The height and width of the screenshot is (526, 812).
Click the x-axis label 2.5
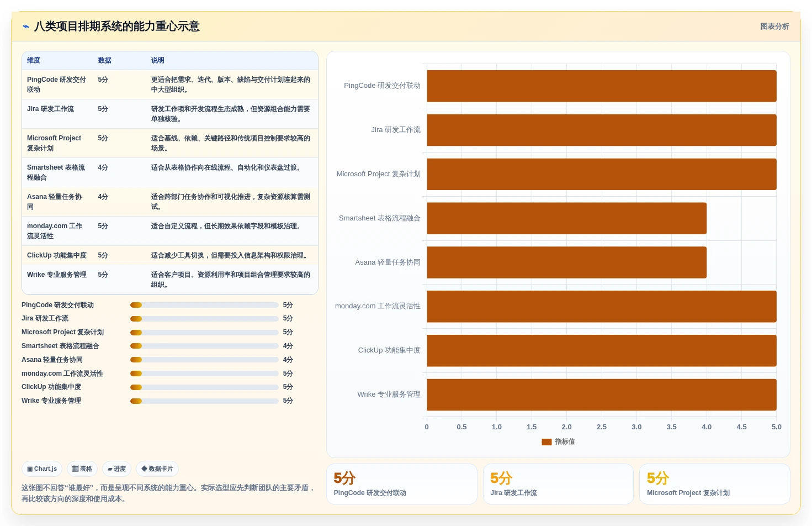pos(602,427)
